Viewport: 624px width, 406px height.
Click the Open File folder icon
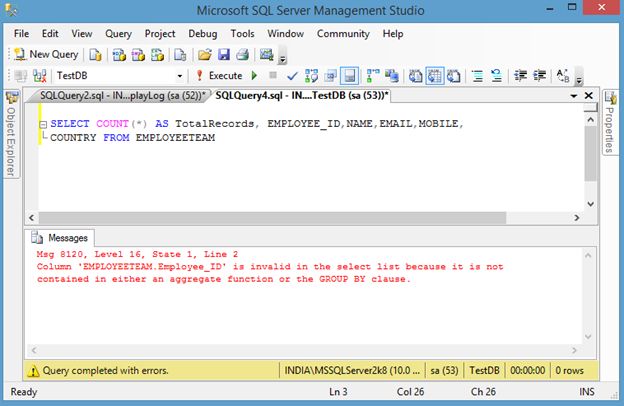click(205, 55)
